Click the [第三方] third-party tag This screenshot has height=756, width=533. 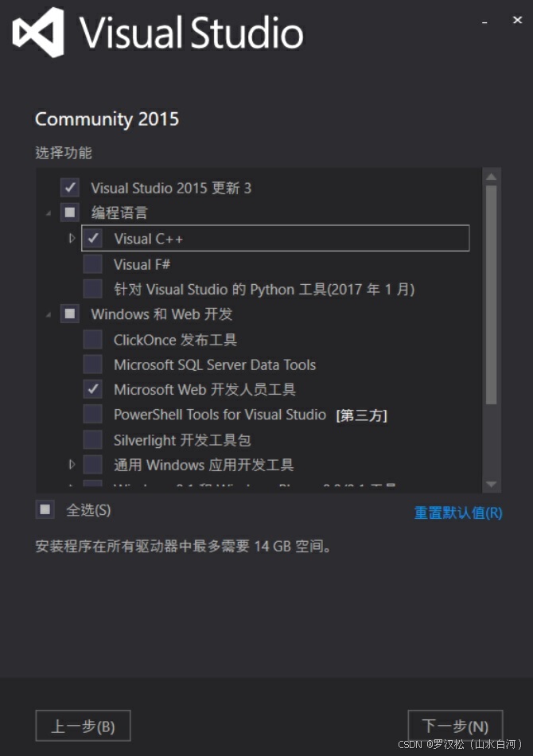(x=362, y=415)
